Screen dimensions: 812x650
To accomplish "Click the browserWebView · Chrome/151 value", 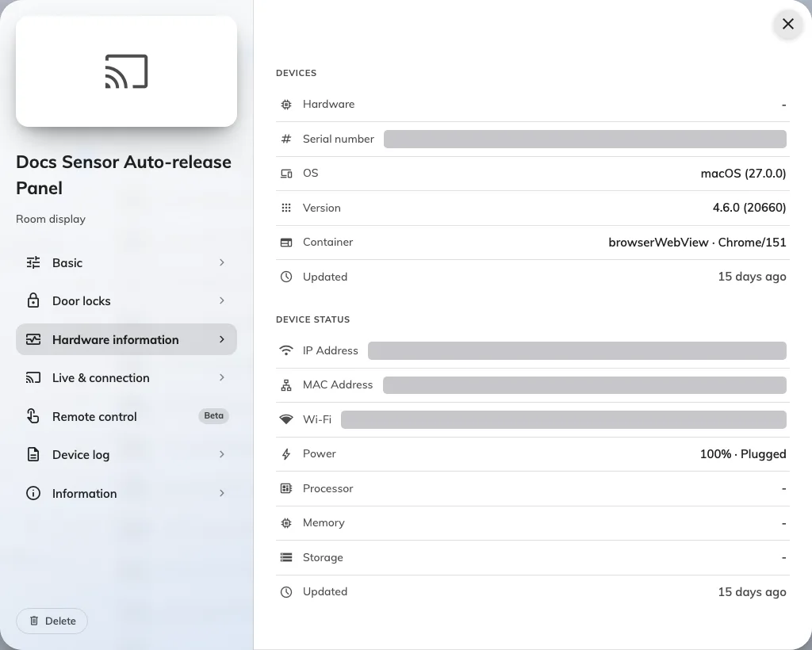I will click(697, 243).
